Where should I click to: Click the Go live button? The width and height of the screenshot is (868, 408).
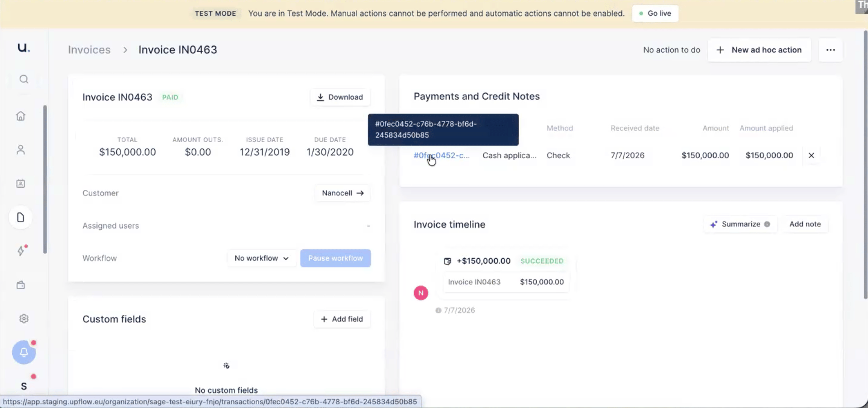[655, 14]
